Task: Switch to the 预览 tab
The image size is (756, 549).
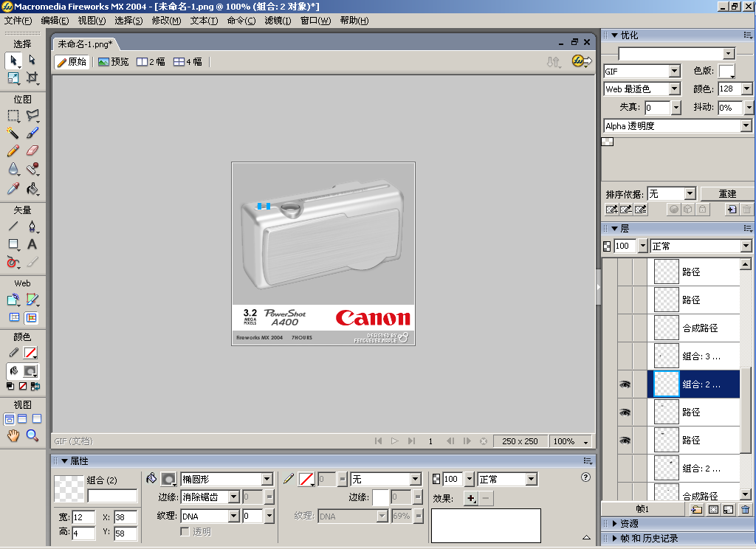Action: point(114,62)
